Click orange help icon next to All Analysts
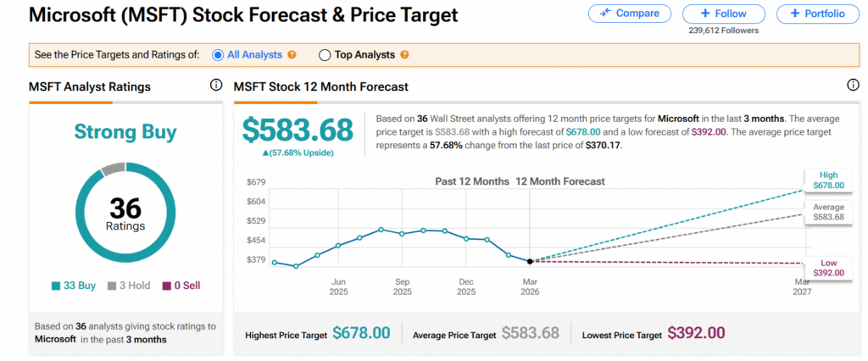The width and height of the screenshot is (868, 361). [292, 55]
